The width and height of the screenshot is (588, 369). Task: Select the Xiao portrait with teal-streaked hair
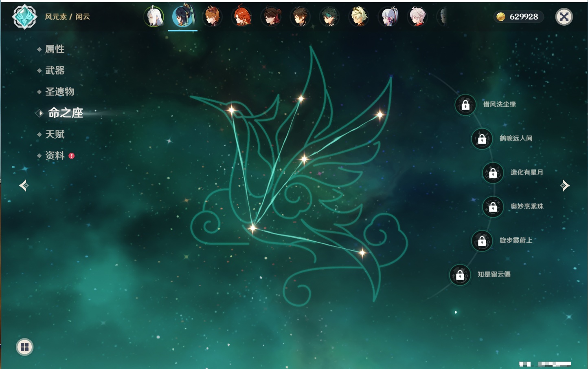(329, 17)
